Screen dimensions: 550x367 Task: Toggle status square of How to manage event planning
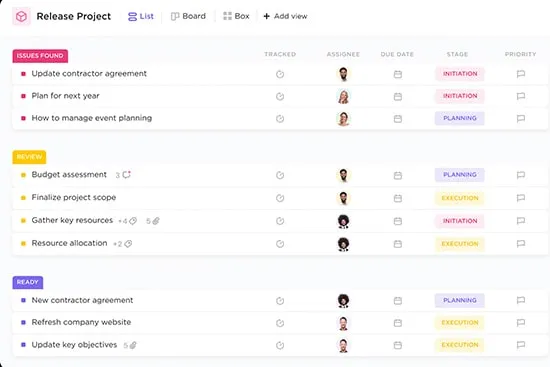point(24,118)
